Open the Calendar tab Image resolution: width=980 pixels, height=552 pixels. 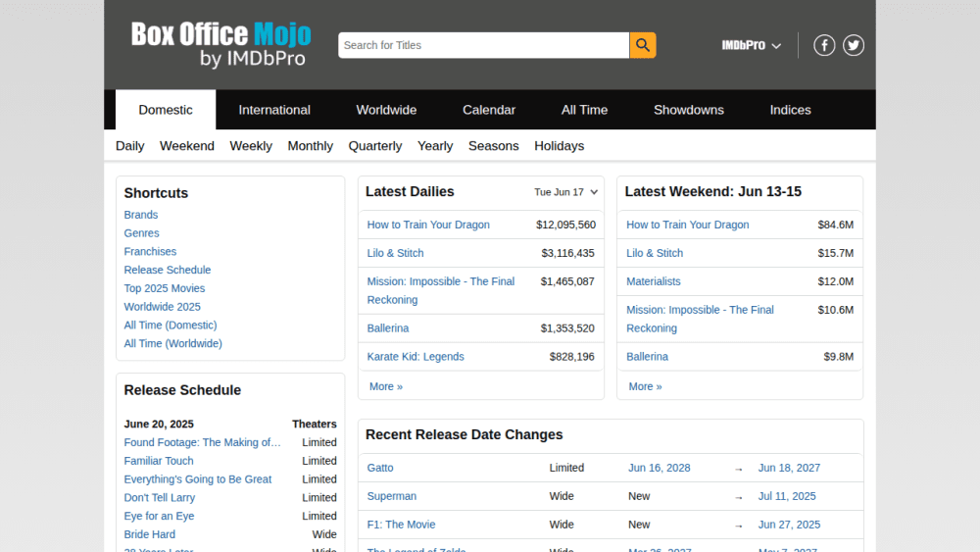pos(489,110)
